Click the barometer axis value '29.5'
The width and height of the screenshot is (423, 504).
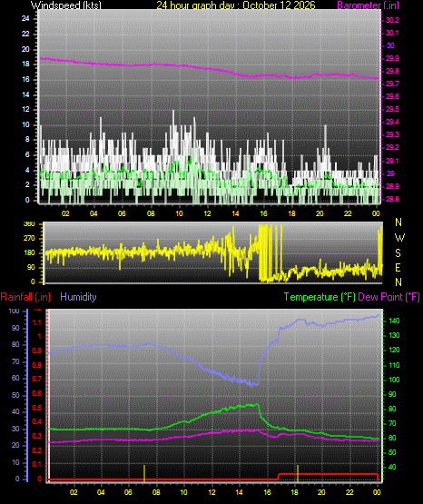[x=392, y=109]
